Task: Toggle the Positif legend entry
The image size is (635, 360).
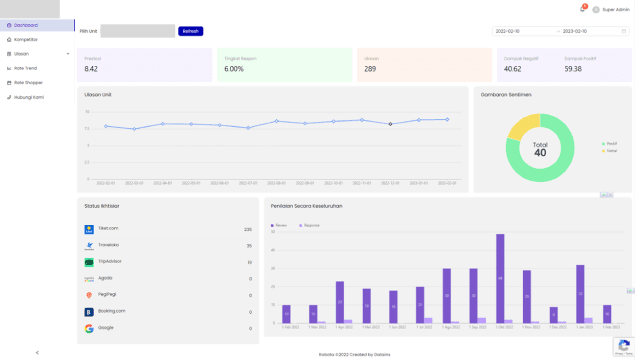Action: click(609, 144)
